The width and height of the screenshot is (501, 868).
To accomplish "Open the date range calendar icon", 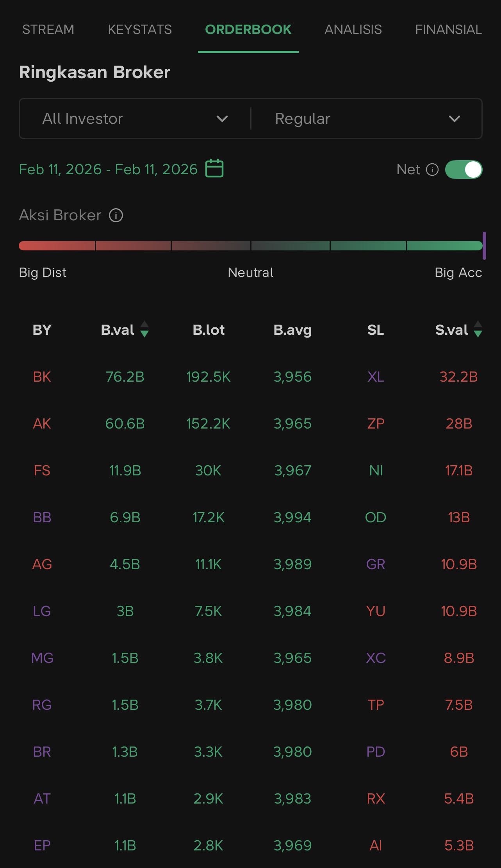I will pyautogui.click(x=214, y=169).
